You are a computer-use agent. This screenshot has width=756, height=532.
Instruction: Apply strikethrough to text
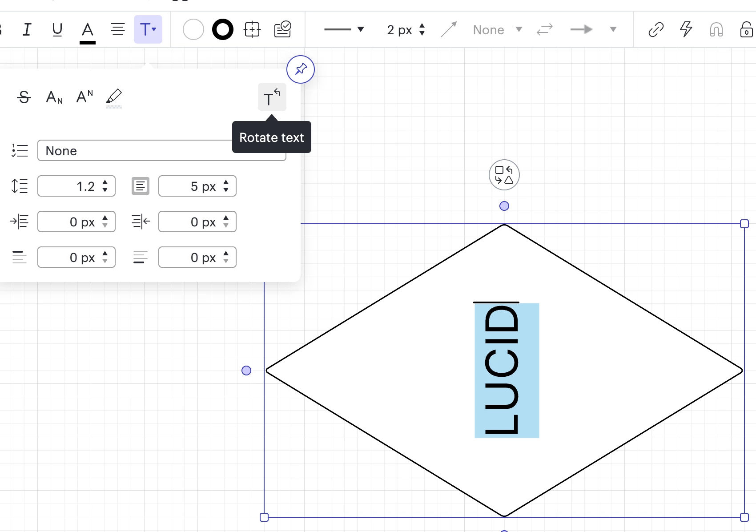click(x=24, y=97)
